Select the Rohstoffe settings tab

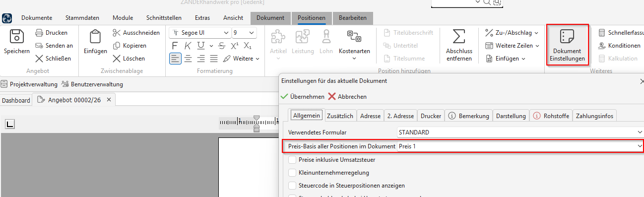(x=551, y=116)
